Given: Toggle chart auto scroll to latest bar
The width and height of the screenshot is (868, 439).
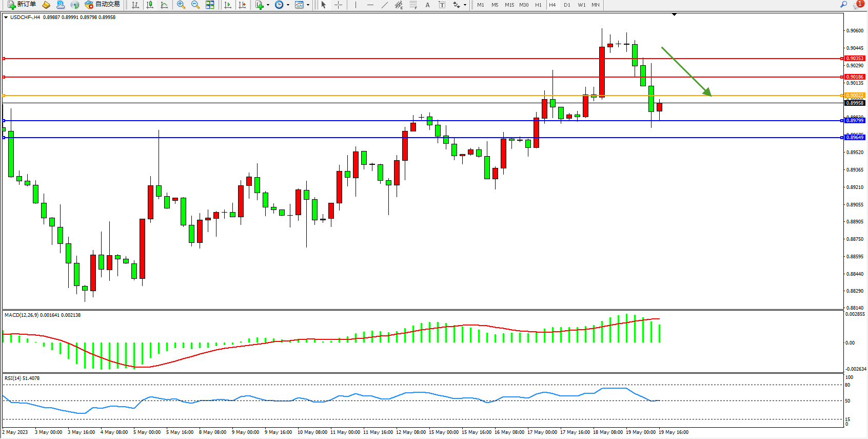Looking at the screenshot, I should 228,5.
